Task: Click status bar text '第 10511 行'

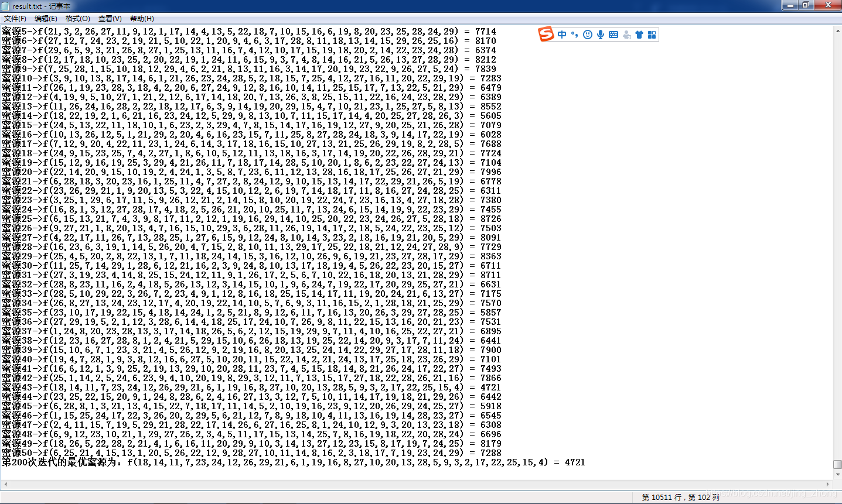Action: [661, 497]
